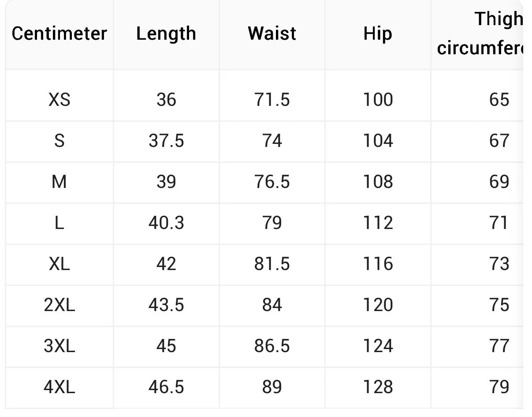
Task: Click the 45 length value for 3XL
Action: (166, 346)
